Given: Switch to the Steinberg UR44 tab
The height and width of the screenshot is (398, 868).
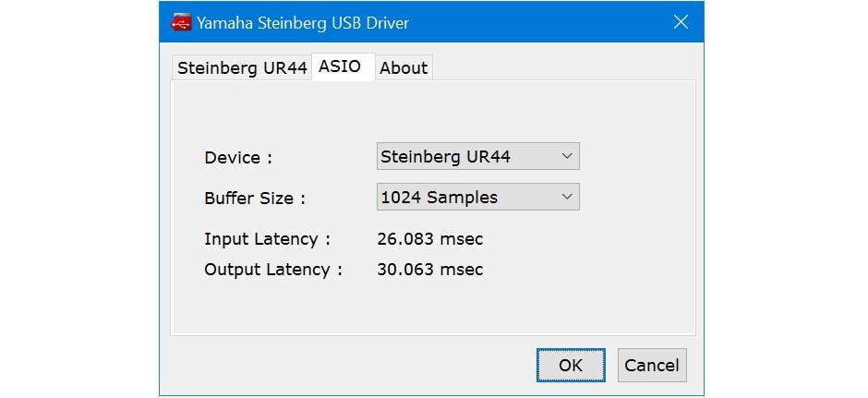Looking at the screenshot, I should (x=242, y=68).
